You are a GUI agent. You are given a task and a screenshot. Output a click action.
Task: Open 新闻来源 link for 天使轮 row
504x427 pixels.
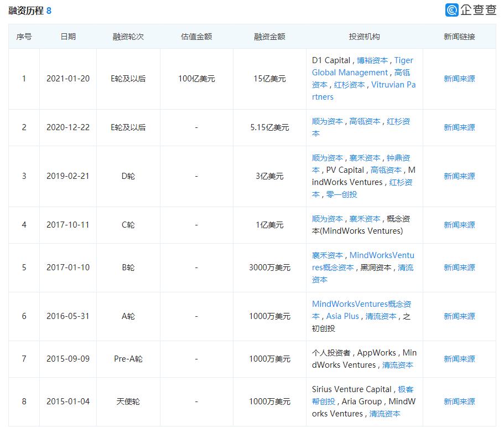pyautogui.click(x=459, y=402)
